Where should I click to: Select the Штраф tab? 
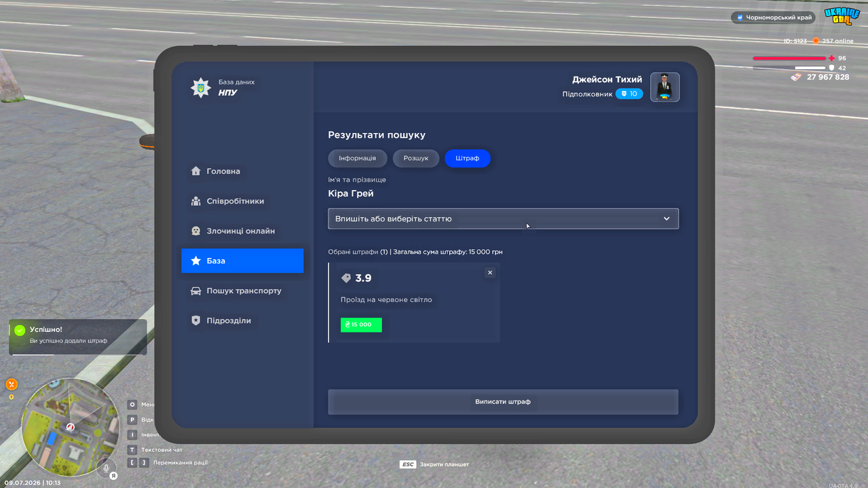(x=468, y=158)
